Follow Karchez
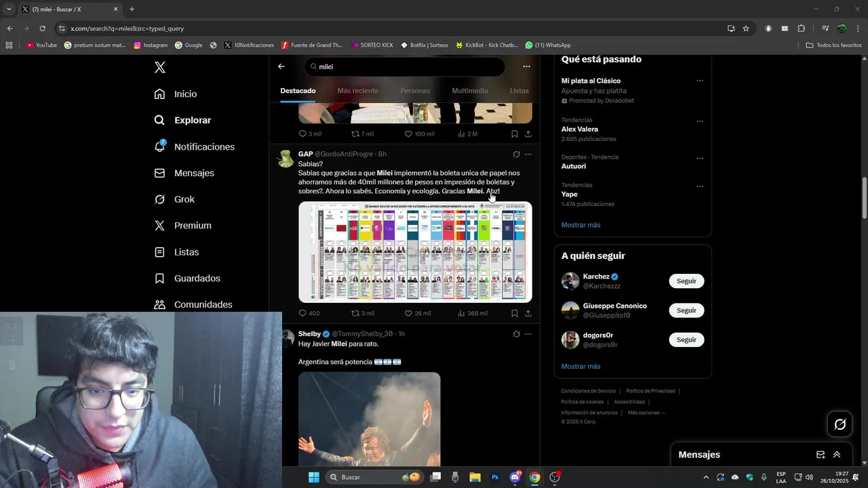868x488 pixels. [686, 281]
